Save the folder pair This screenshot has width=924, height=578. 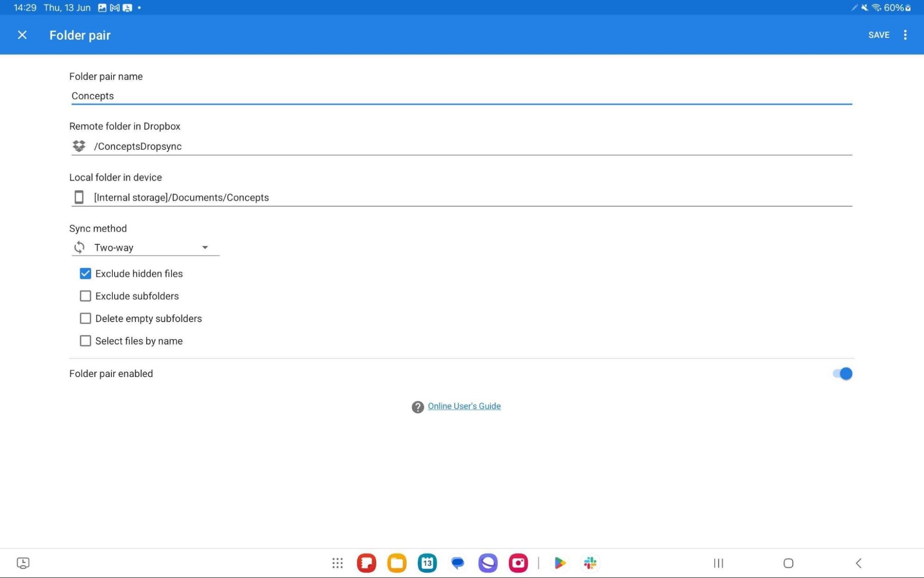(879, 35)
